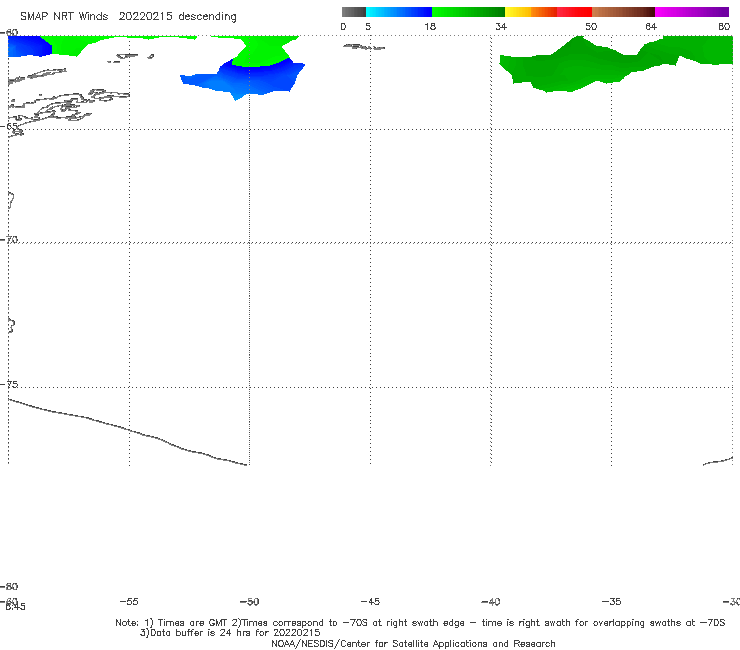Viewport: 740px width, 650px height.
Task: Click the brown 50-64 segment of the color bar
Action: [623, 12]
